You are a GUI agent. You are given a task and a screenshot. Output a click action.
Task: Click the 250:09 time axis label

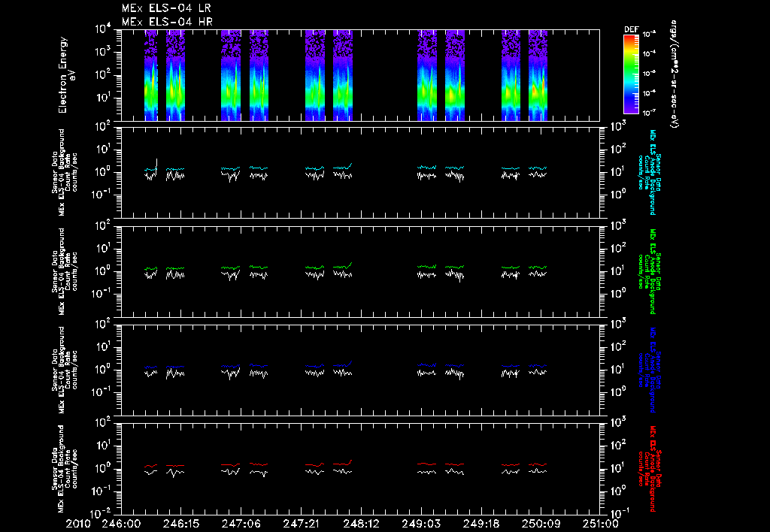[x=541, y=524]
